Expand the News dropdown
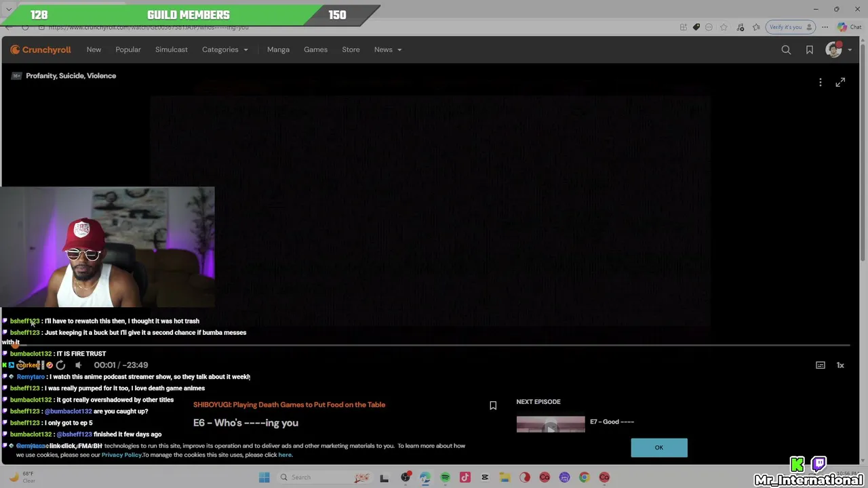868x488 pixels. point(388,49)
